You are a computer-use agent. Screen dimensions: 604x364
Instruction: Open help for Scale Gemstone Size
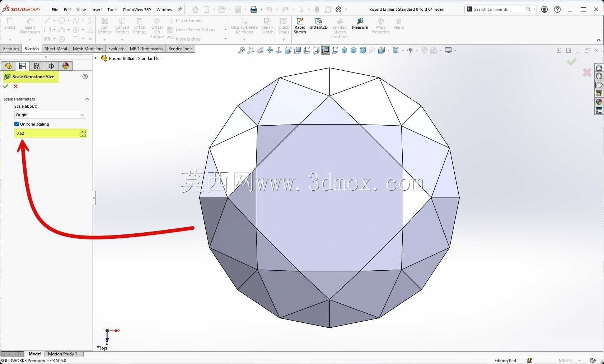85,76
